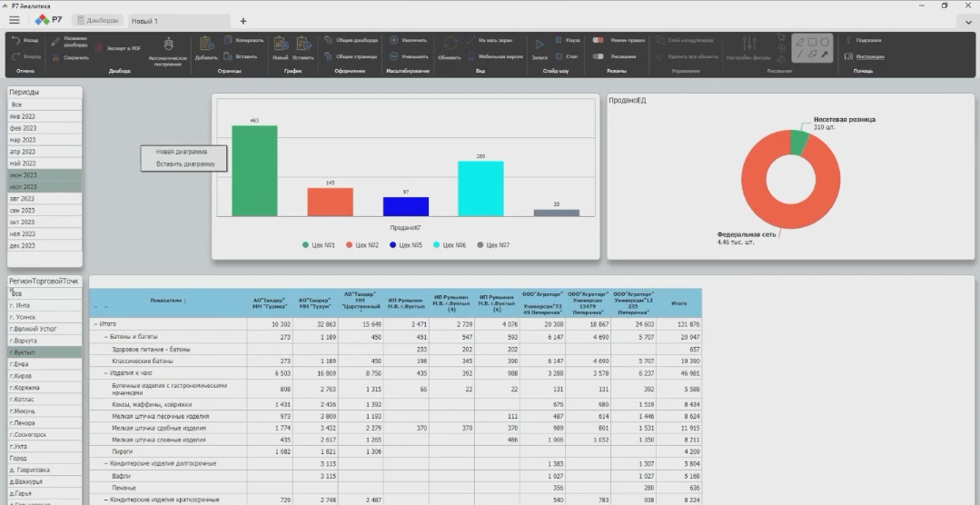
Task: Deselect г.Вуктыл region filter
Action: (45, 352)
